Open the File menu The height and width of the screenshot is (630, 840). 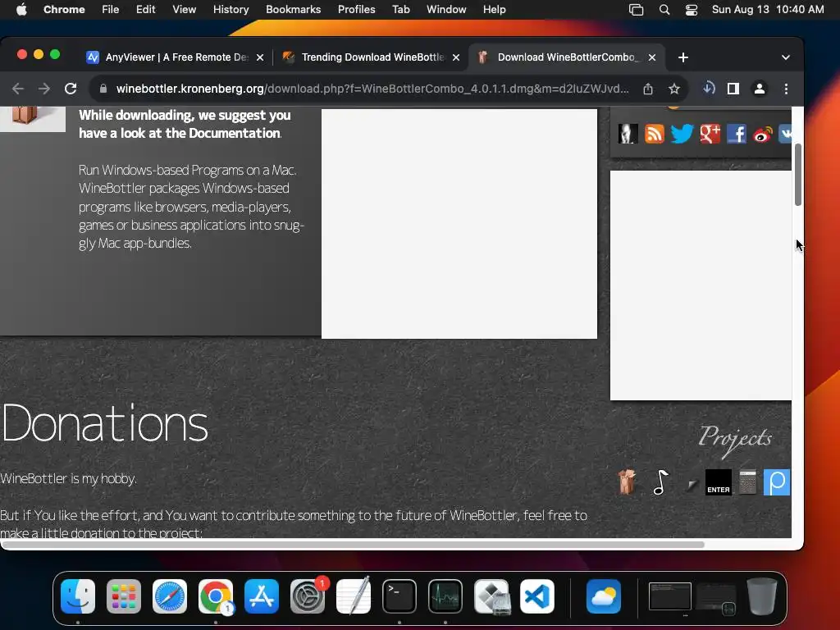tap(111, 10)
